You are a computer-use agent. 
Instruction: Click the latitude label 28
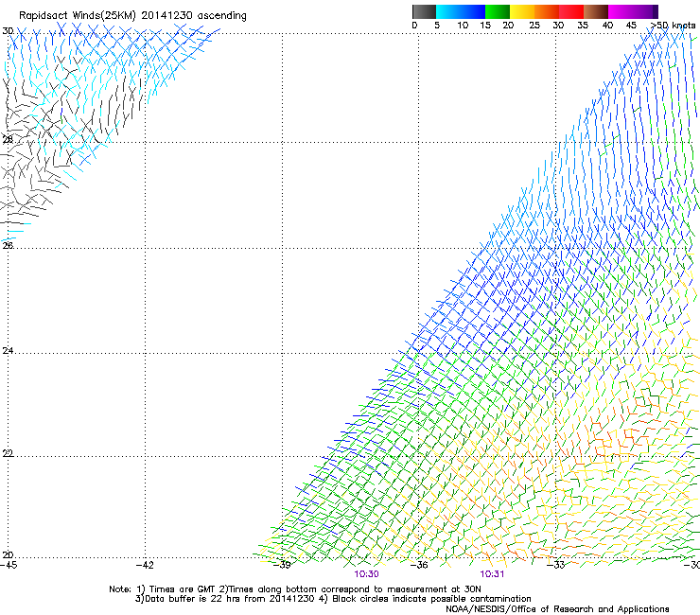(8, 140)
